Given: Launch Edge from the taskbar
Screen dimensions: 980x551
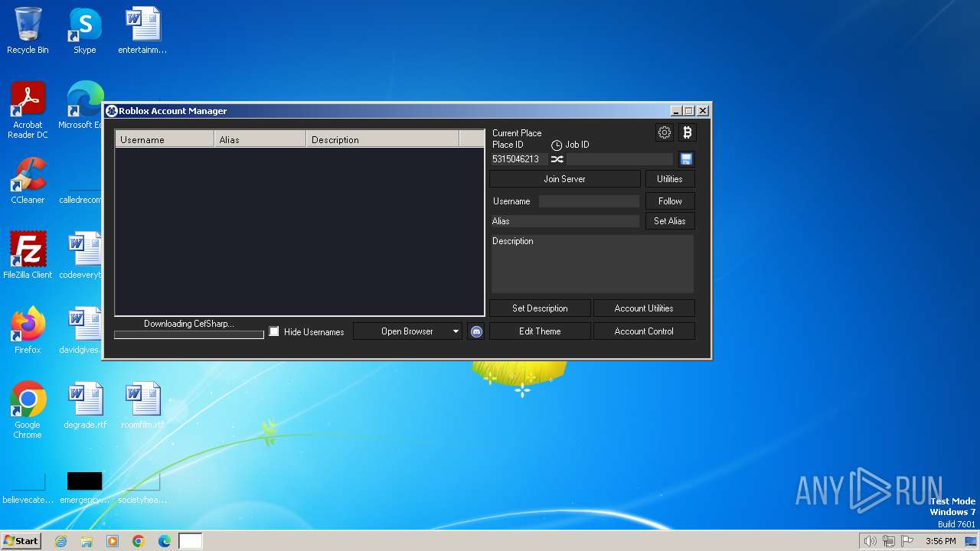Looking at the screenshot, I should [165, 541].
